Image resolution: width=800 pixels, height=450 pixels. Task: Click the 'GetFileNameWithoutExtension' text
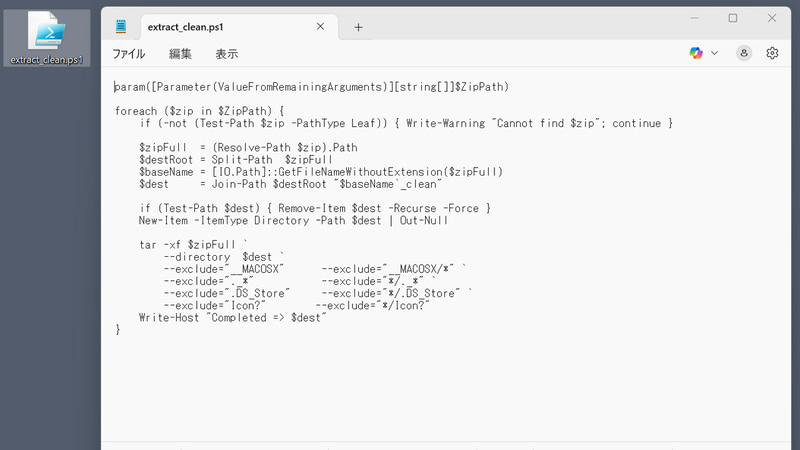click(360, 172)
